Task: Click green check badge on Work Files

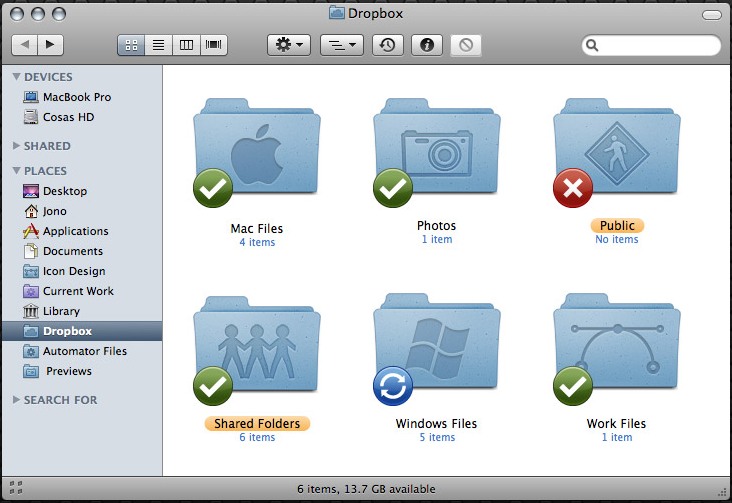Action: click(x=573, y=386)
